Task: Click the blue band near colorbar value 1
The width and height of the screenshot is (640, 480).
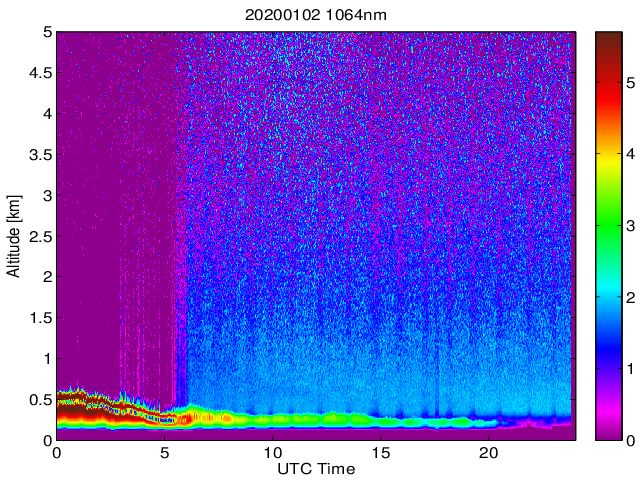Action: (609, 359)
